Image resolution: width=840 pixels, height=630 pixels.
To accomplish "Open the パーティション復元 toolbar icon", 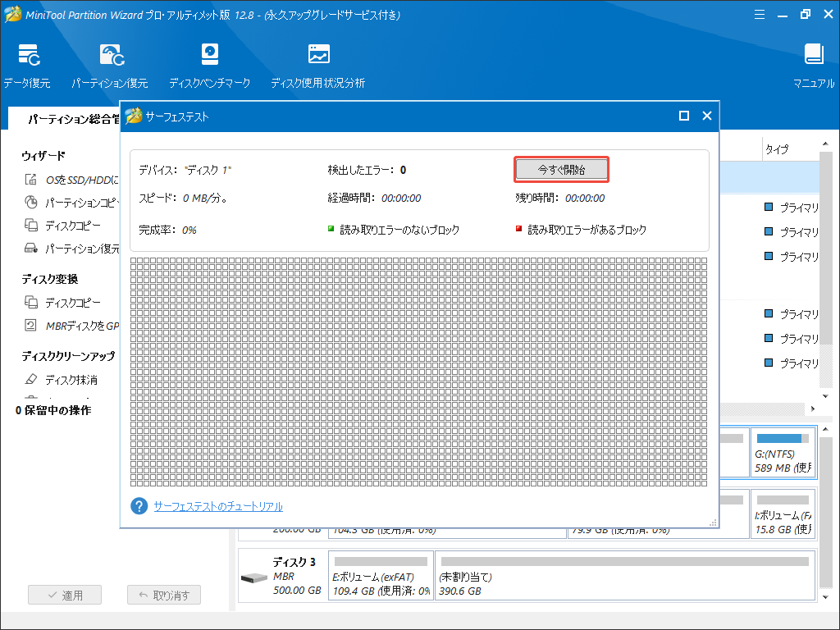I will (112, 55).
